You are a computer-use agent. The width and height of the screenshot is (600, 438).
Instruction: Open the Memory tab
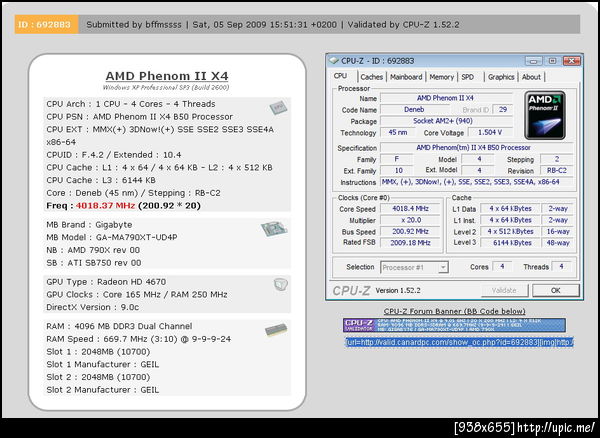pos(441,77)
